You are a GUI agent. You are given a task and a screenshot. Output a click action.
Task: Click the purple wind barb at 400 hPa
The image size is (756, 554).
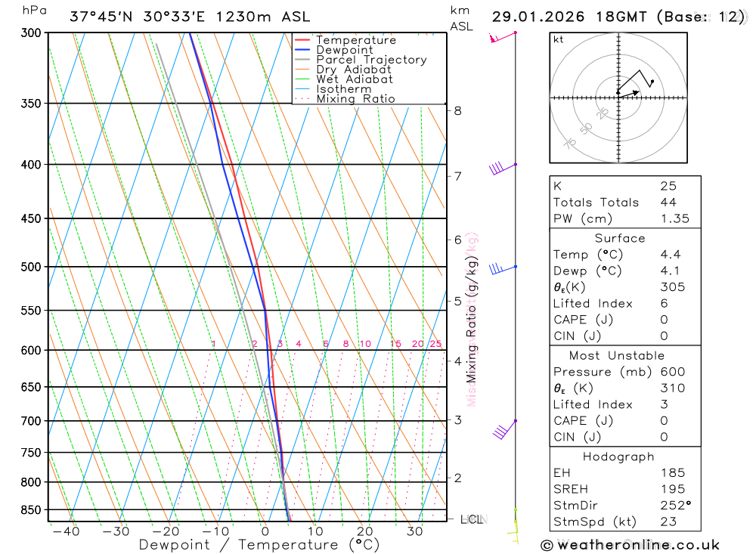coord(503,168)
